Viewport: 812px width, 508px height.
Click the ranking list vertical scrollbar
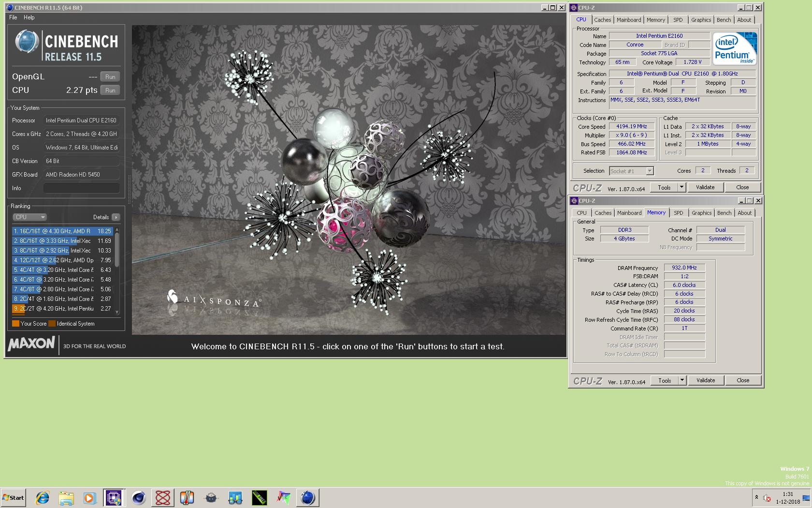[116, 271]
